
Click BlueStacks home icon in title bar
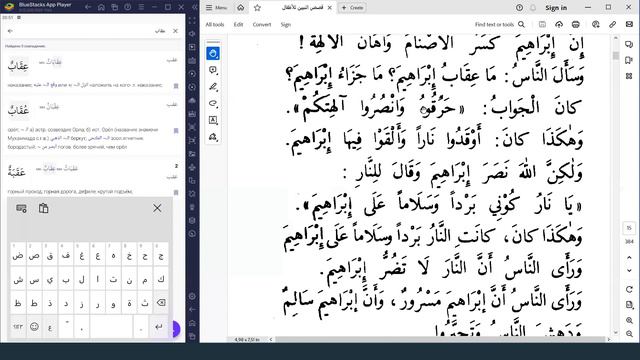pos(101,7)
